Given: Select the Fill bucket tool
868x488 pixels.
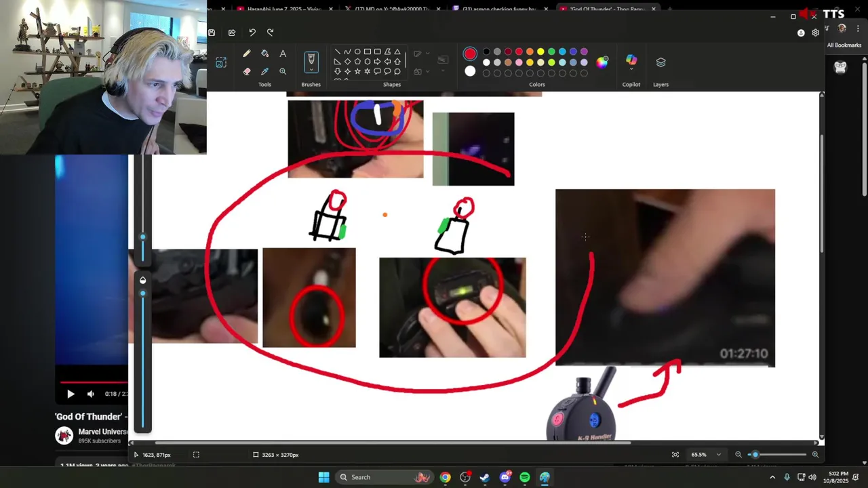Looking at the screenshot, I should pos(264,54).
